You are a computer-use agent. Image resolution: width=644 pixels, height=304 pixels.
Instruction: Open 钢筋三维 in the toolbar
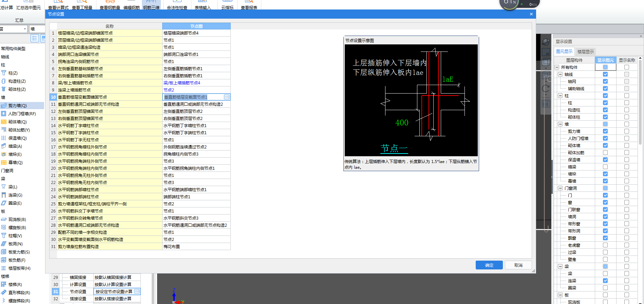(x=151, y=5)
